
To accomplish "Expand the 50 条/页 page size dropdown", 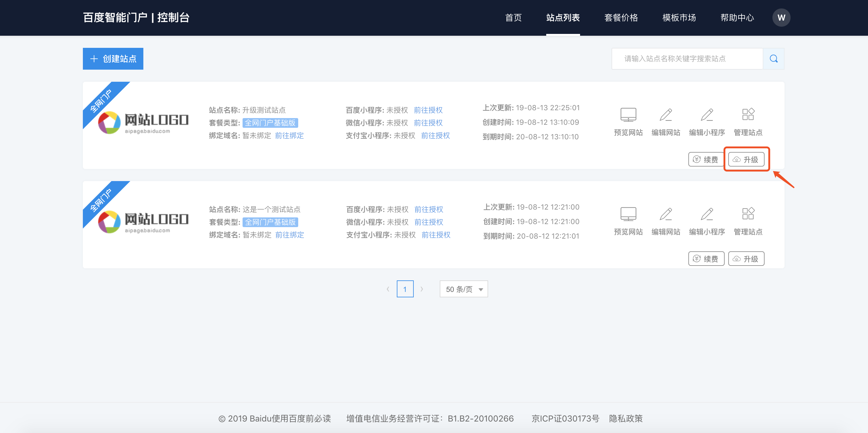I will pyautogui.click(x=463, y=289).
